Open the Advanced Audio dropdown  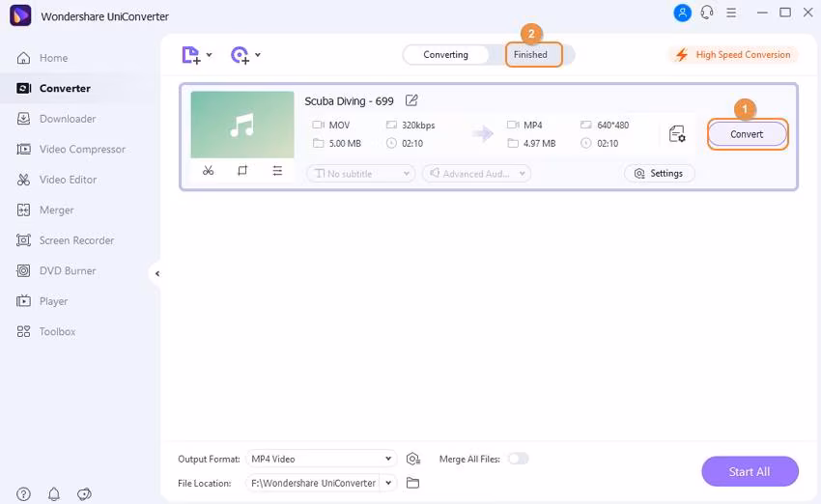click(476, 173)
